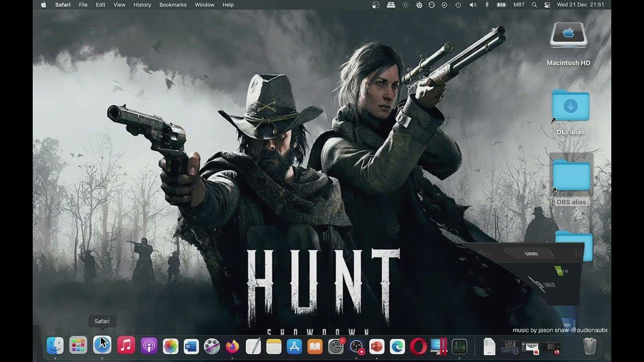Viewport: 644px width, 362px height.
Task: Open the MBT input source menu
Action: (519, 5)
